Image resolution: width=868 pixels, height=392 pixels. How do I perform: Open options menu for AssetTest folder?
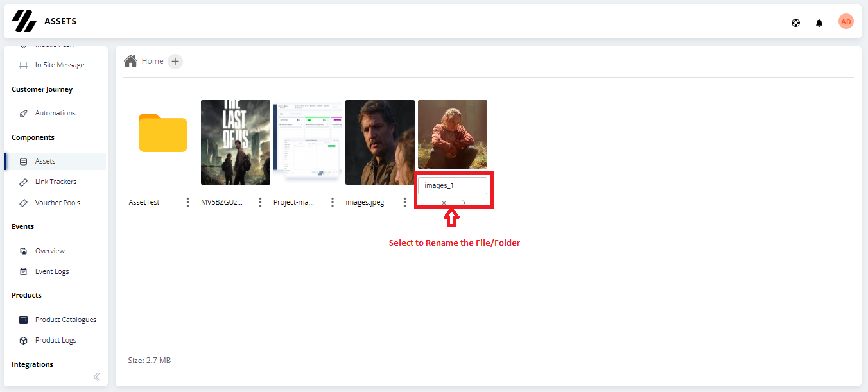point(187,202)
